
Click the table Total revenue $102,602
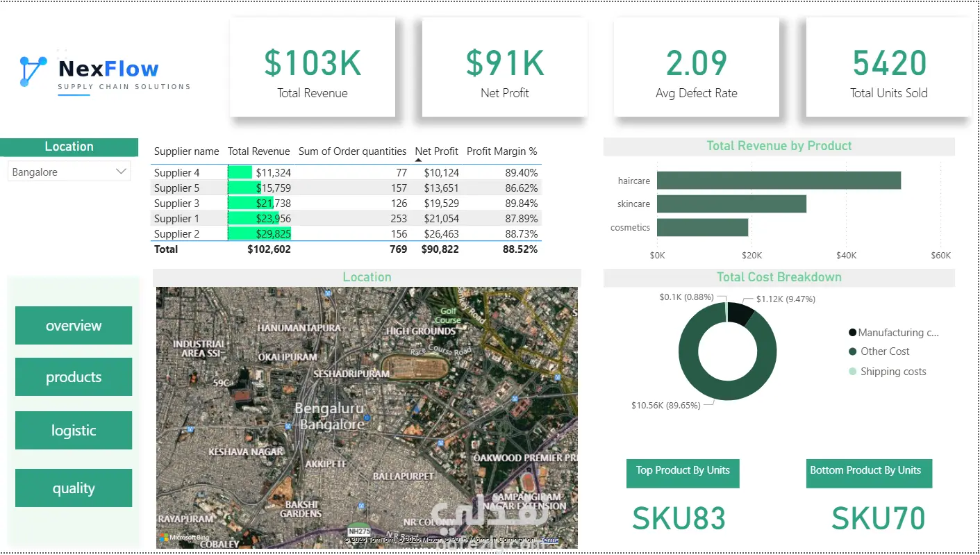point(269,249)
